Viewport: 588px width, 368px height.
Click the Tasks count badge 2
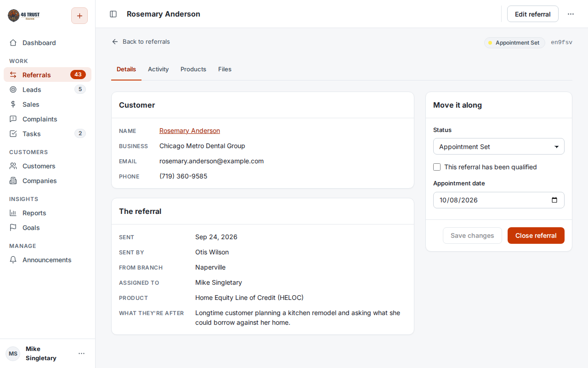pyautogui.click(x=80, y=133)
